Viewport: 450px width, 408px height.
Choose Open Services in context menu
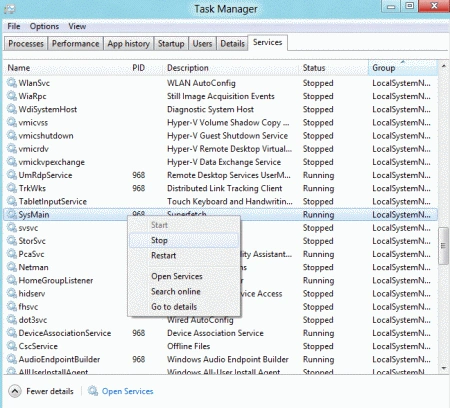[x=184, y=276]
